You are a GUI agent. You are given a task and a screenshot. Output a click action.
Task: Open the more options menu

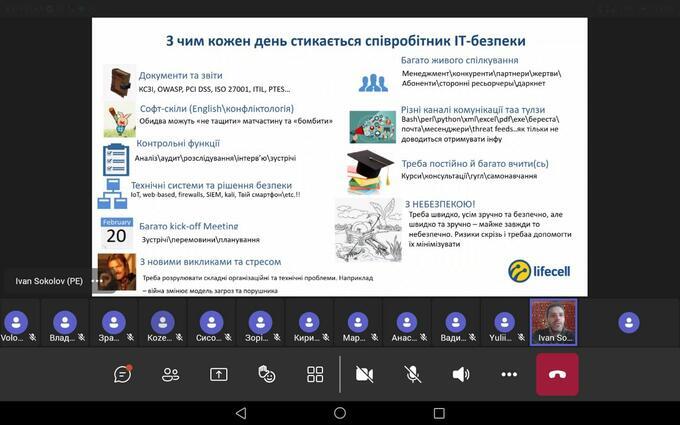(509, 374)
